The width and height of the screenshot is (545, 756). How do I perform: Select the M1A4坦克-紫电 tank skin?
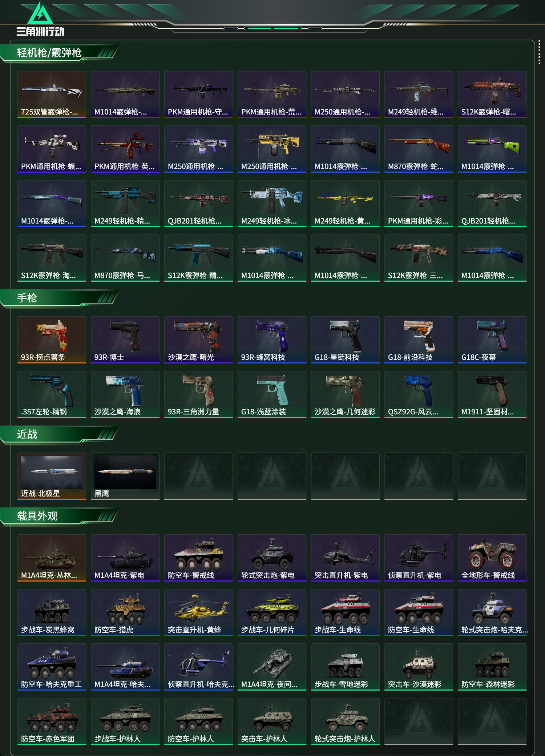pyautogui.click(x=125, y=558)
